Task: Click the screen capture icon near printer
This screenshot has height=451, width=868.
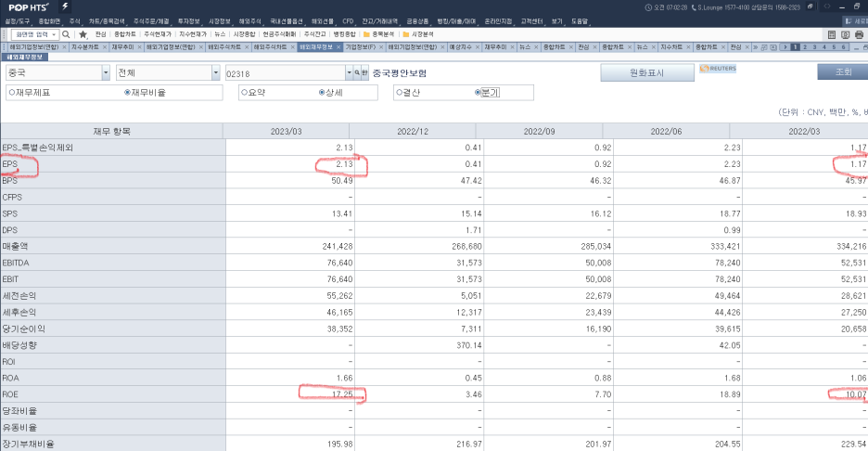Action: (x=846, y=34)
